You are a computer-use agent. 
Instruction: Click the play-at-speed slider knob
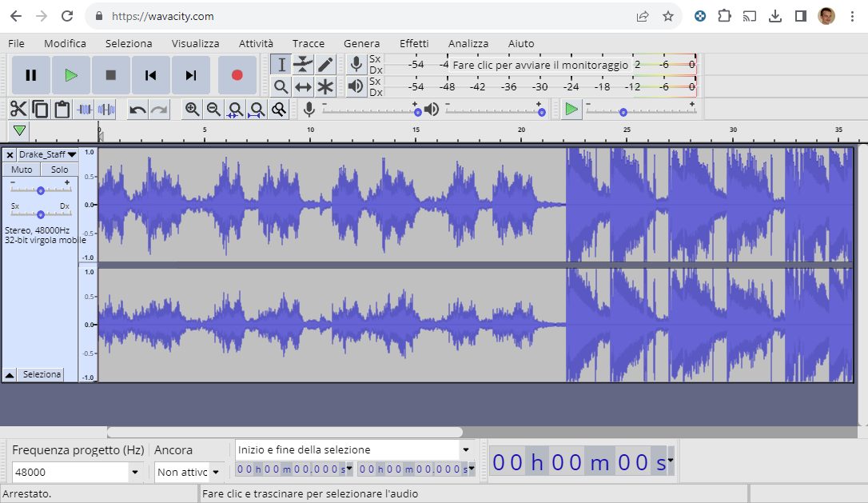pos(623,113)
